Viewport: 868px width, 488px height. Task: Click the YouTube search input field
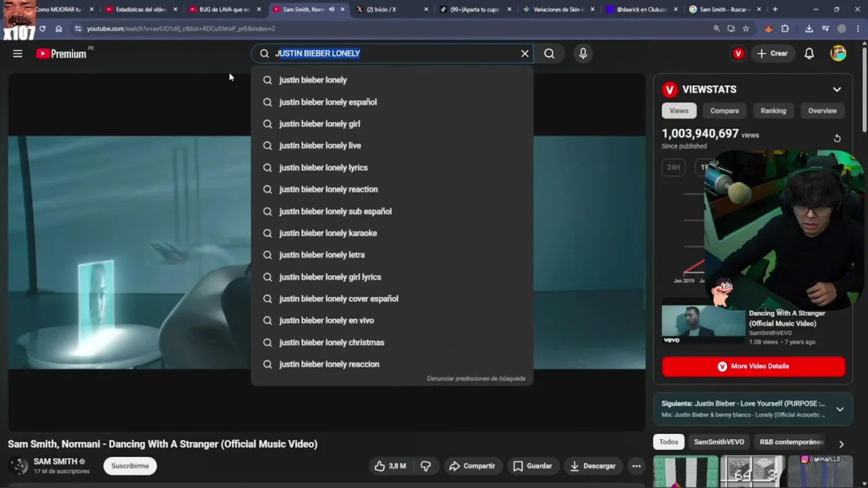393,54
